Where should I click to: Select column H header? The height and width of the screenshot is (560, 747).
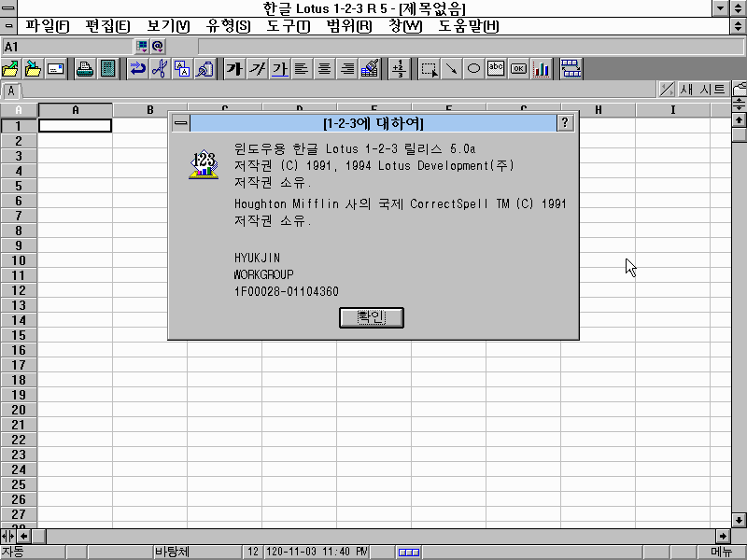point(598,110)
